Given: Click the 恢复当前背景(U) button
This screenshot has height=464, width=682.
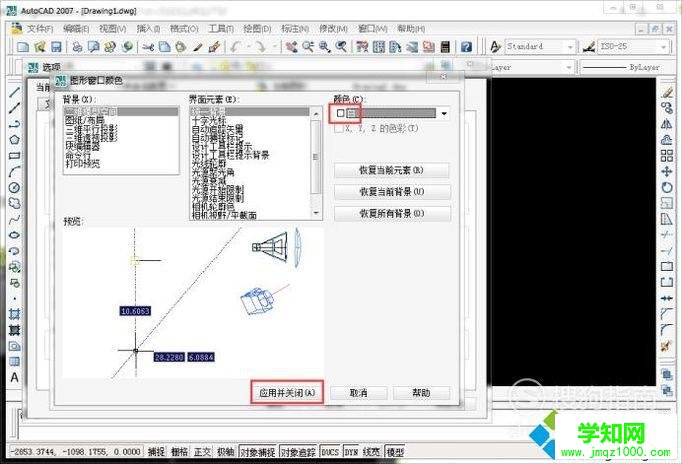Looking at the screenshot, I should [x=391, y=192].
